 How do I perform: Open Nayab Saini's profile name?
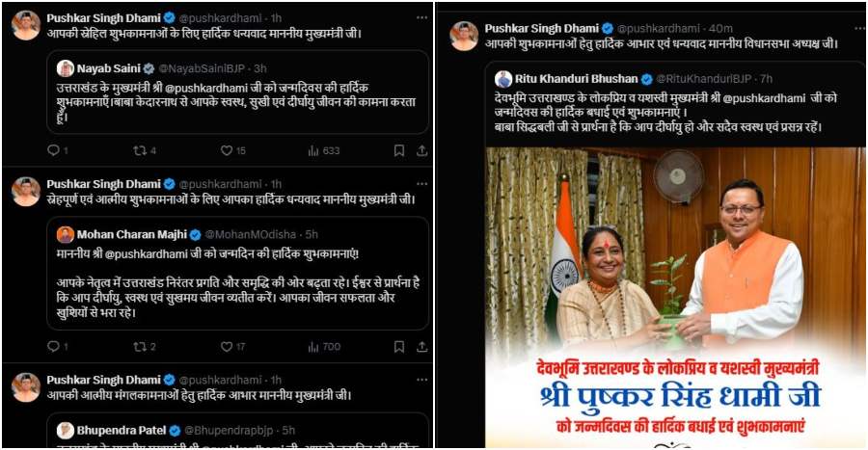click(x=109, y=69)
